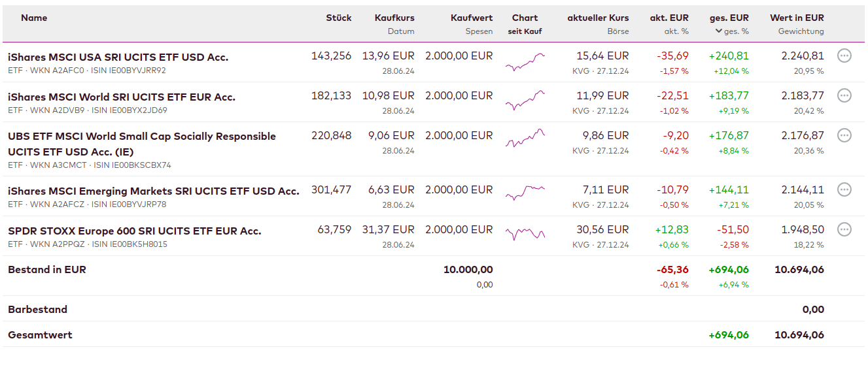Sort table by Name column header
Image resolution: width=868 pixels, height=375 pixels.
point(34,18)
